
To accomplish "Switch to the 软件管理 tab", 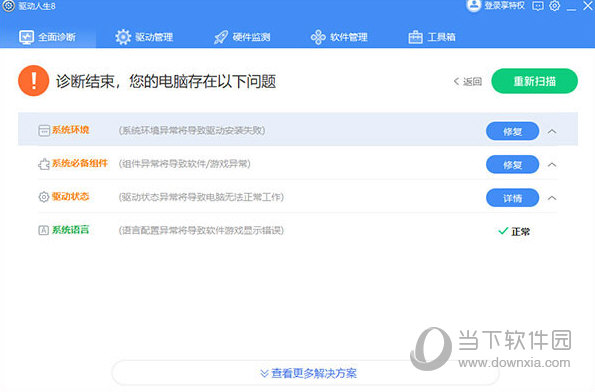I will point(339,37).
